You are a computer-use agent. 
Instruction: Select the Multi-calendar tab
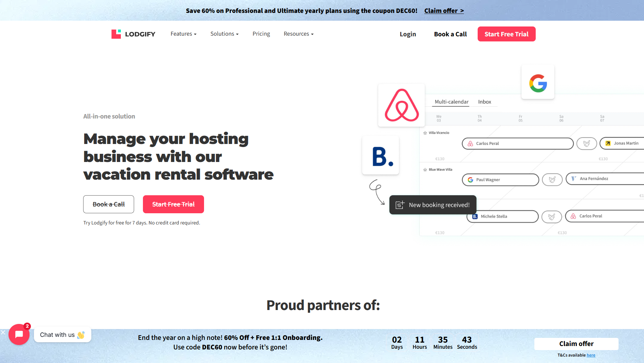point(451,102)
